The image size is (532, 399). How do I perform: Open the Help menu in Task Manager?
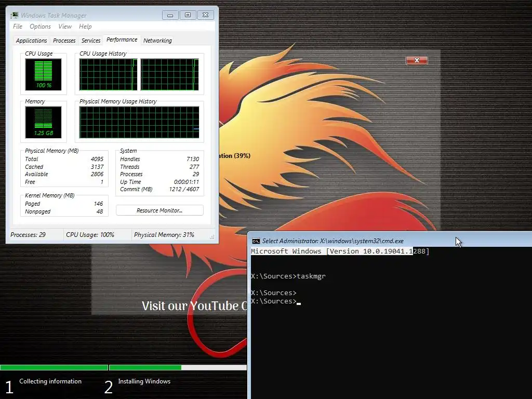(x=85, y=26)
